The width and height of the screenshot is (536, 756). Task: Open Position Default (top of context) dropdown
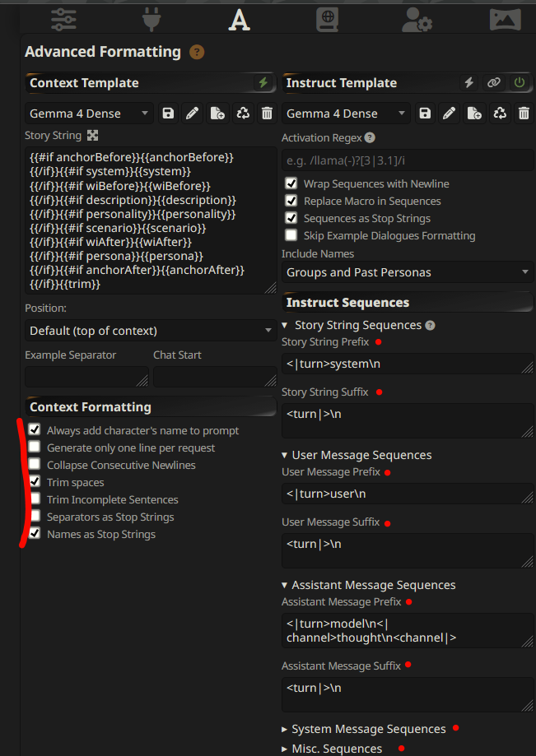click(x=151, y=331)
